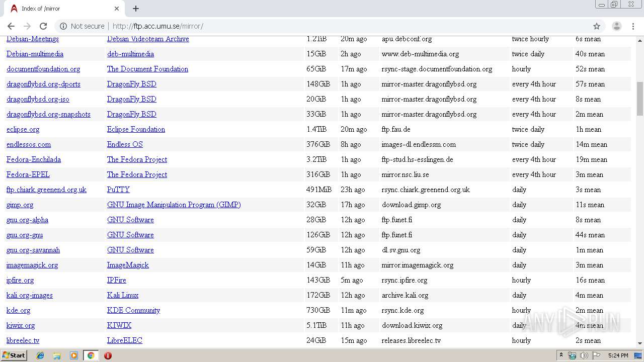Viewport: 644px width, 362px height.
Task: Open the Debian Videoteam Archive link
Action: [x=148, y=39]
